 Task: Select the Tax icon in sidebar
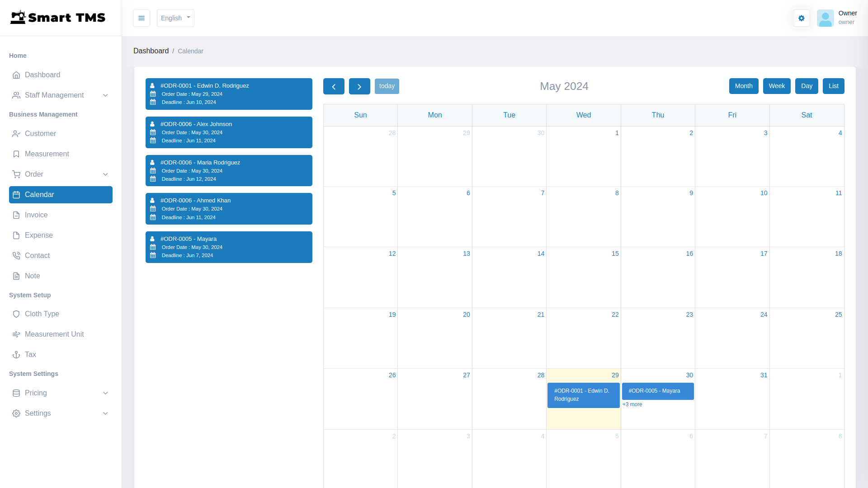(16, 355)
